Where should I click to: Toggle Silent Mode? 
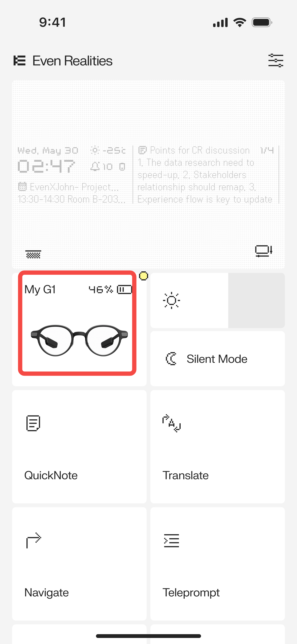[x=218, y=359]
